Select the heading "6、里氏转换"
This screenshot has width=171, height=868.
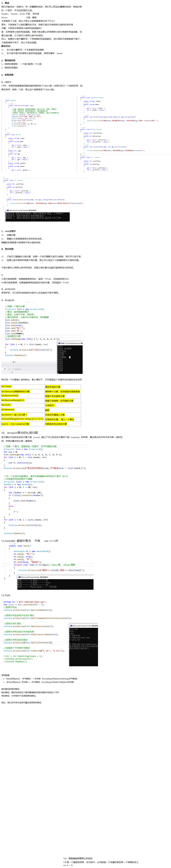point(7,249)
